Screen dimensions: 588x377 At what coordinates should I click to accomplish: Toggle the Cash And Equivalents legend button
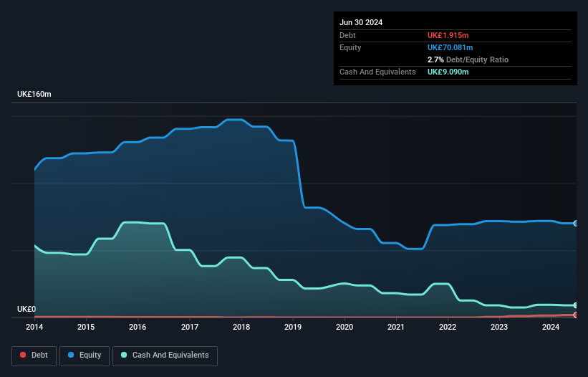point(165,355)
